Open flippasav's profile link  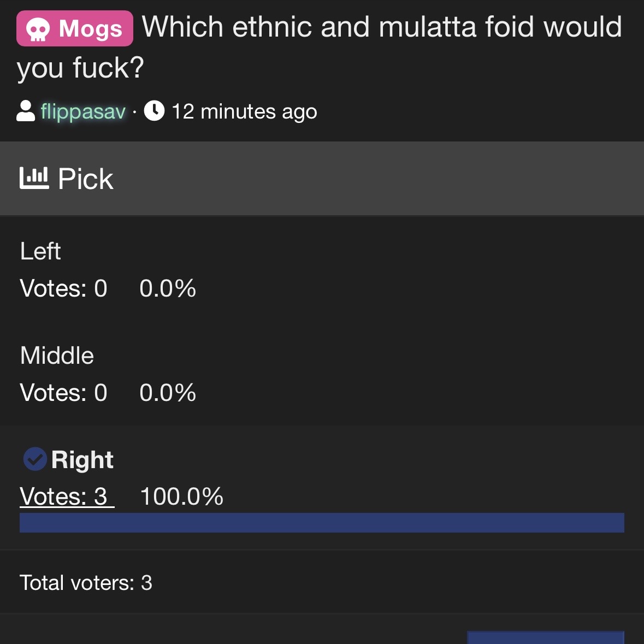[83, 111]
